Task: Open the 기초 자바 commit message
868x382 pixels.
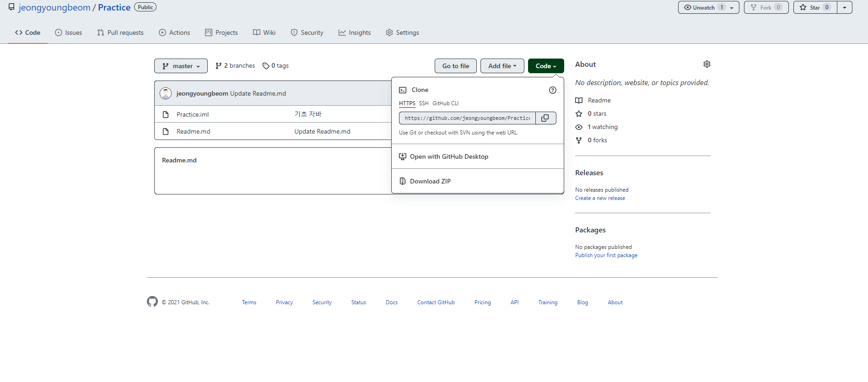Action: tap(308, 114)
